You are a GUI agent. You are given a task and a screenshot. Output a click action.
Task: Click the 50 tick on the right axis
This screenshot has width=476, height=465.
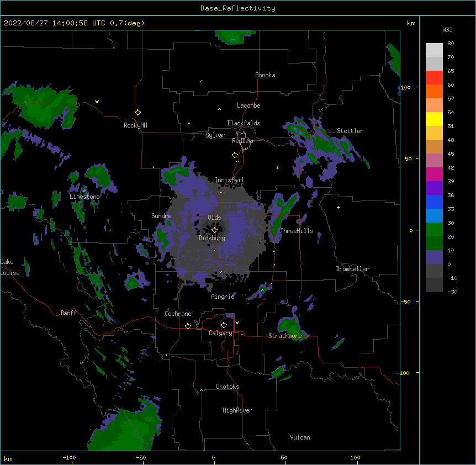click(408, 158)
